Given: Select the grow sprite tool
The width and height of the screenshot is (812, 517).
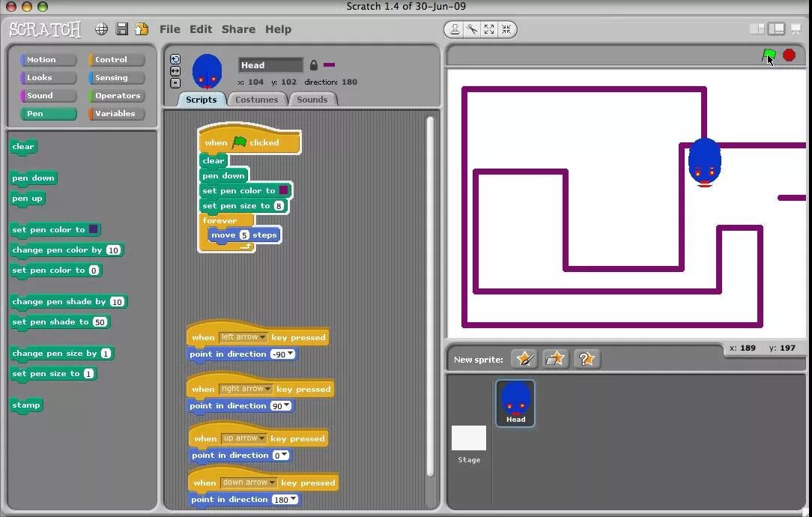Looking at the screenshot, I should pos(489,29).
